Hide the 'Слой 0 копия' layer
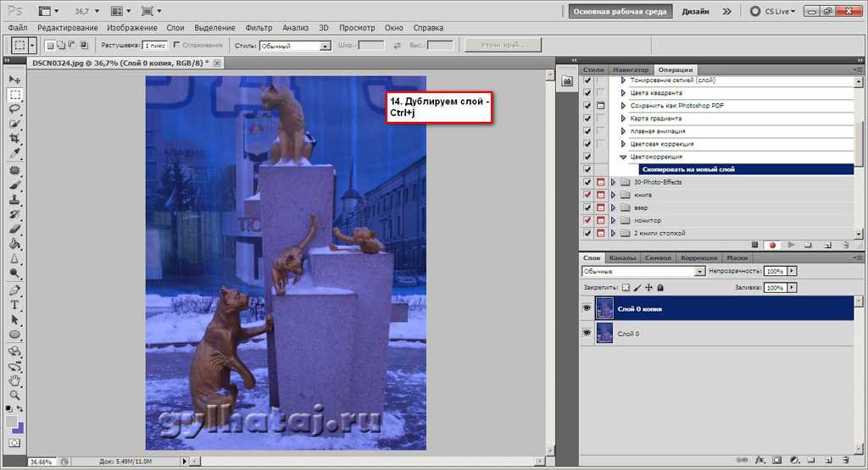 [x=587, y=309]
